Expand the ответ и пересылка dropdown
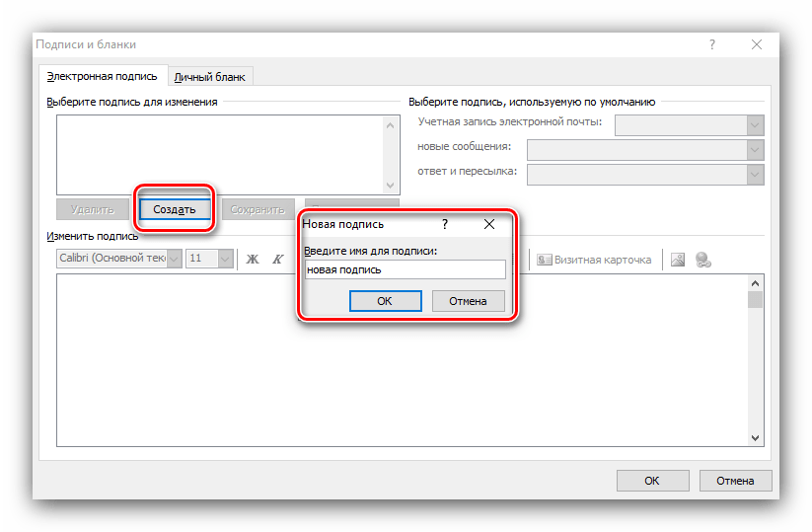 (755, 174)
